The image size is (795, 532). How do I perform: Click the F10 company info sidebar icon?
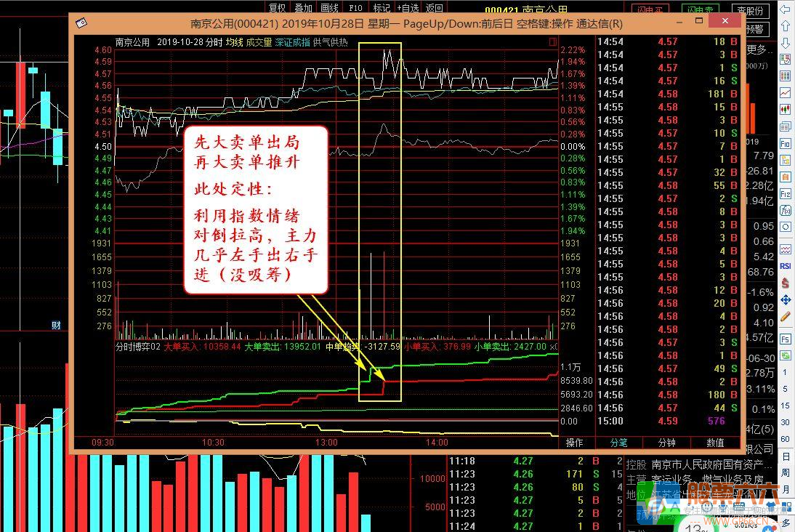(786, 143)
